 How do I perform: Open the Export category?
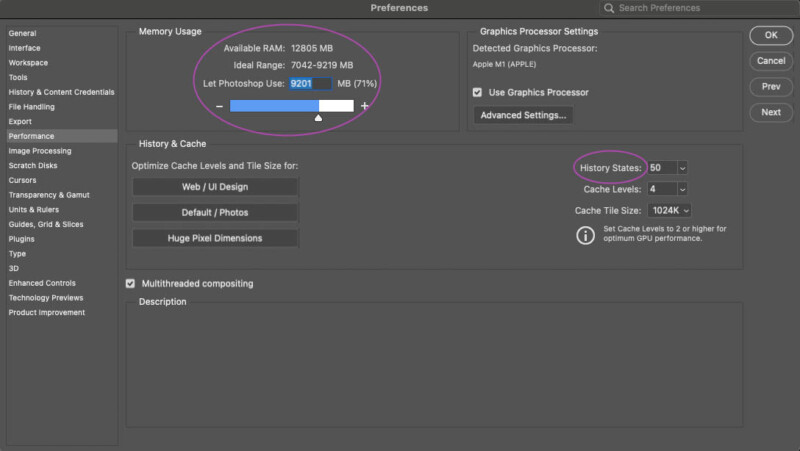pyautogui.click(x=20, y=121)
